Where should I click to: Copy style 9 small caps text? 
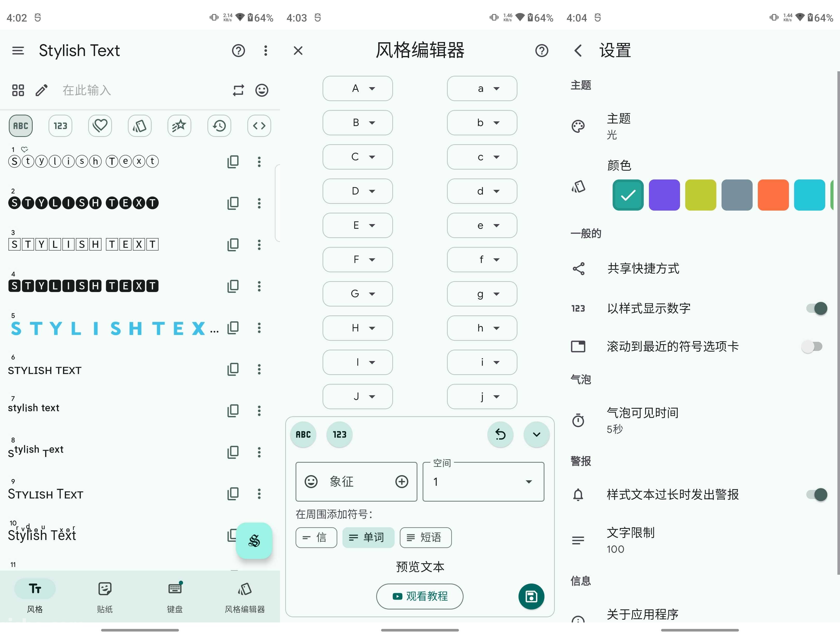click(233, 494)
